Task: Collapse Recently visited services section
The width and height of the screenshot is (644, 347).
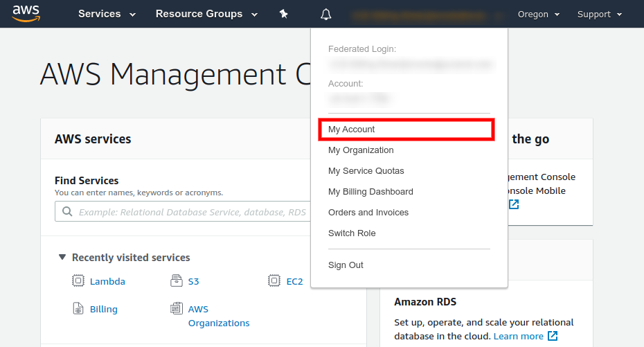Action: (x=62, y=257)
